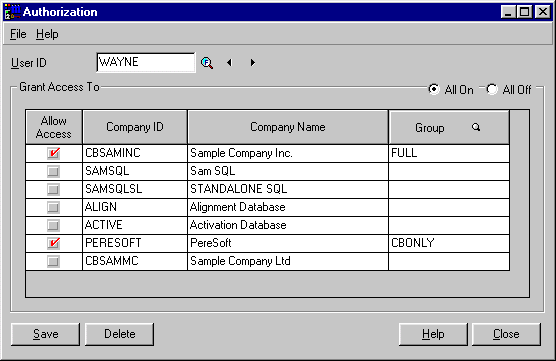Select the Group cell showing CBONLY
The height and width of the screenshot is (361, 556).
[449, 243]
